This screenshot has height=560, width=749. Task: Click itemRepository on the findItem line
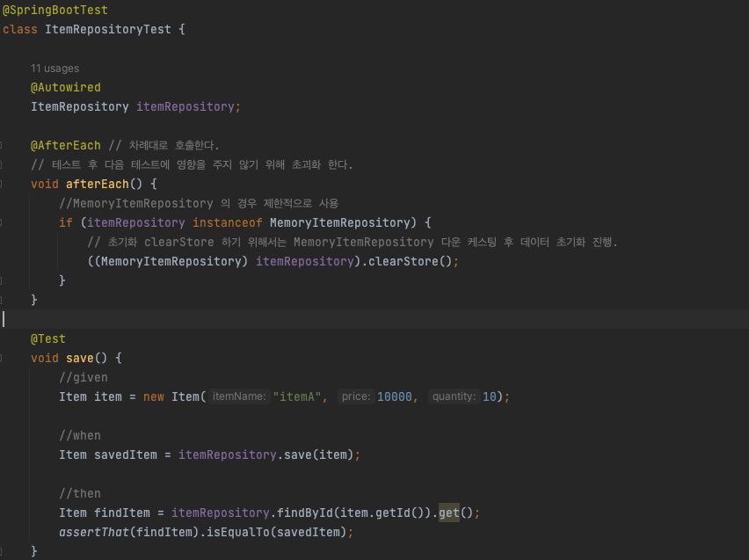[220, 513]
